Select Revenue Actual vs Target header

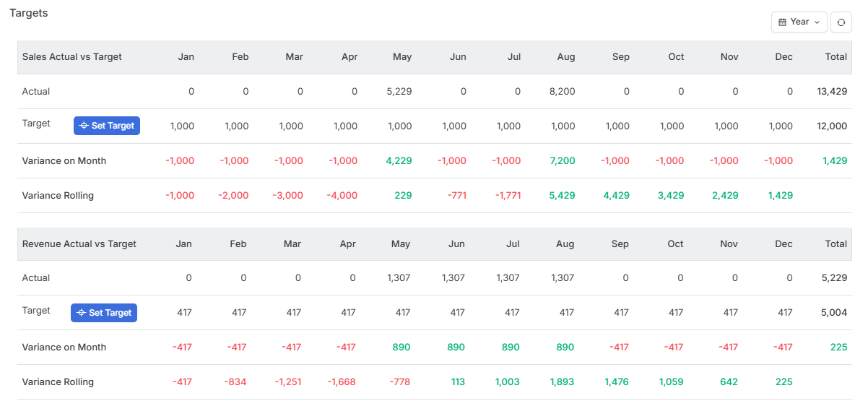pyautogui.click(x=79, y=244)
